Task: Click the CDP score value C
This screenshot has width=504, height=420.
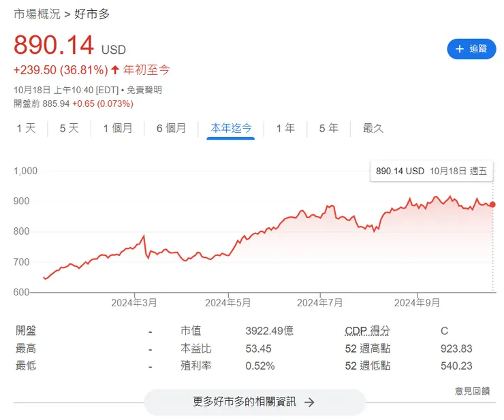Action: point(444,331)
